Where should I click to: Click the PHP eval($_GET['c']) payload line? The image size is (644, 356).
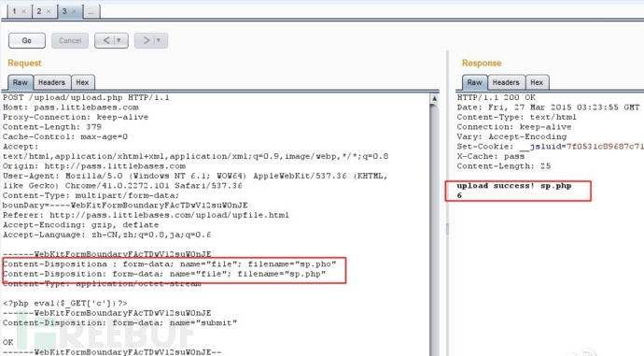65,304
